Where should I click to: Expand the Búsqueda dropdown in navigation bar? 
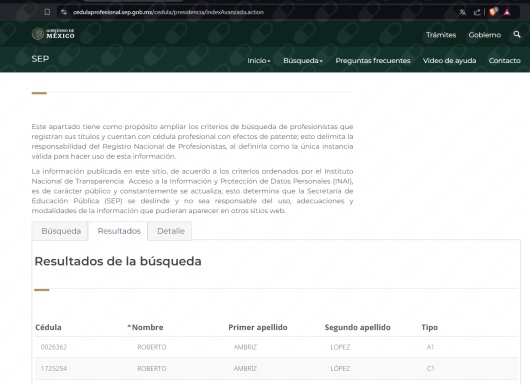303,61
